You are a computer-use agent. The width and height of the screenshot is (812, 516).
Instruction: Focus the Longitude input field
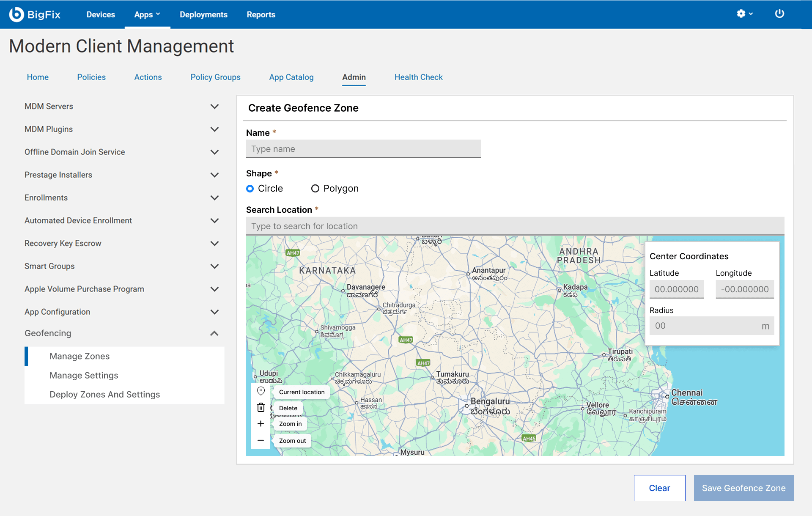tap(745, 289)
